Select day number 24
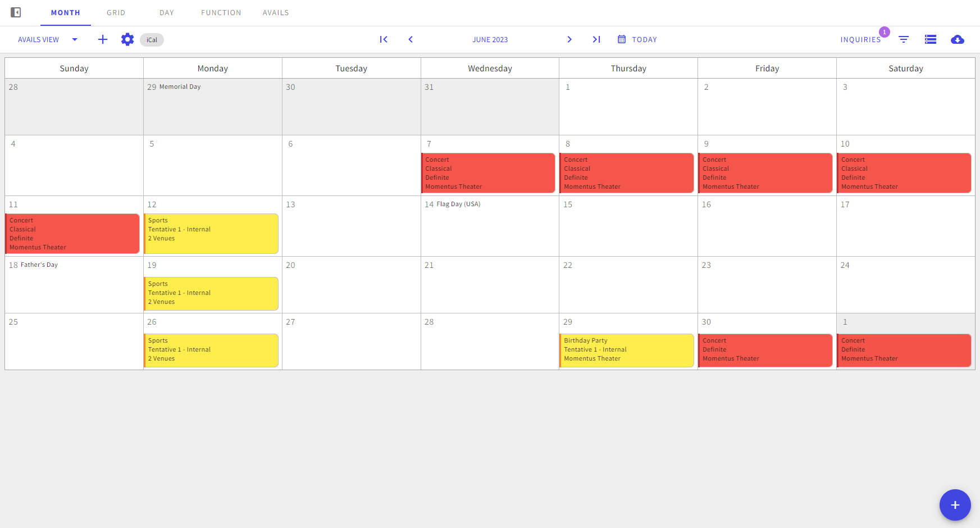This screenshot has height=528, width=980. tap(845, 265)
